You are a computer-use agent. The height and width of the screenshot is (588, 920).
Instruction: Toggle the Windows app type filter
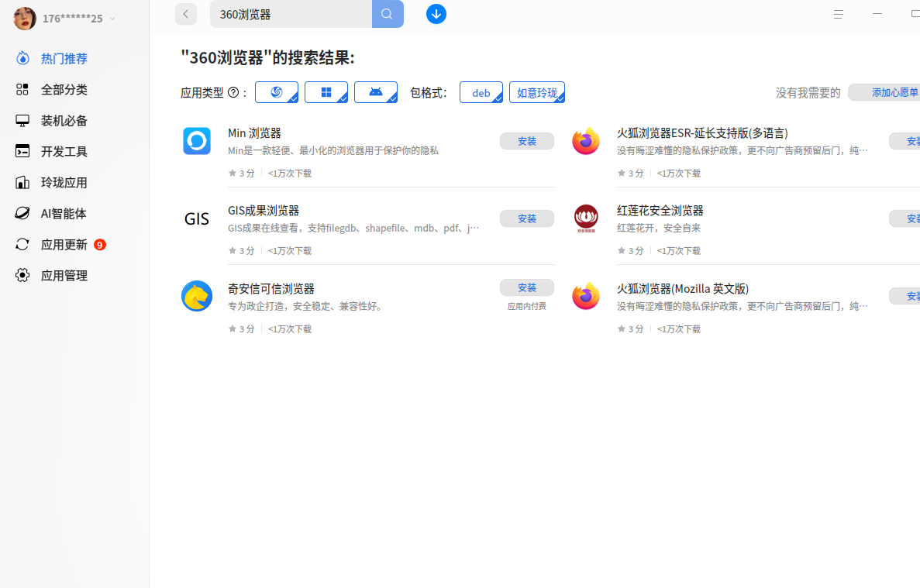coord(326,93)
